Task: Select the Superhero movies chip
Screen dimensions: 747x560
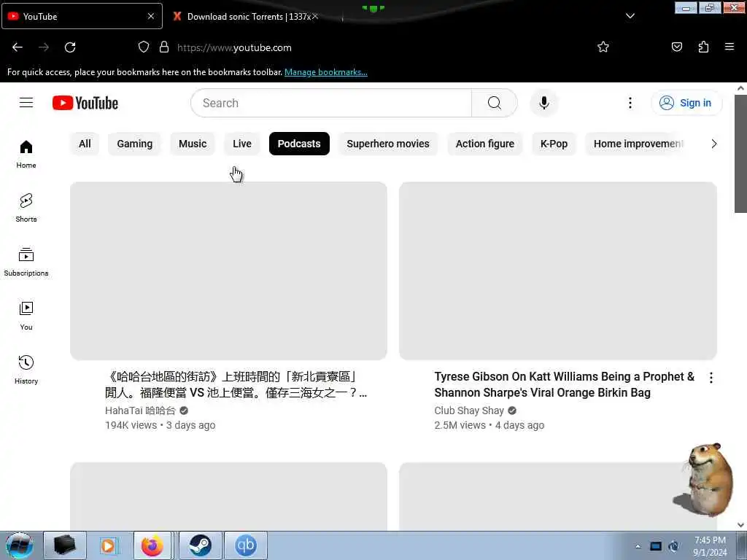Action: click(x=388, y=144)
